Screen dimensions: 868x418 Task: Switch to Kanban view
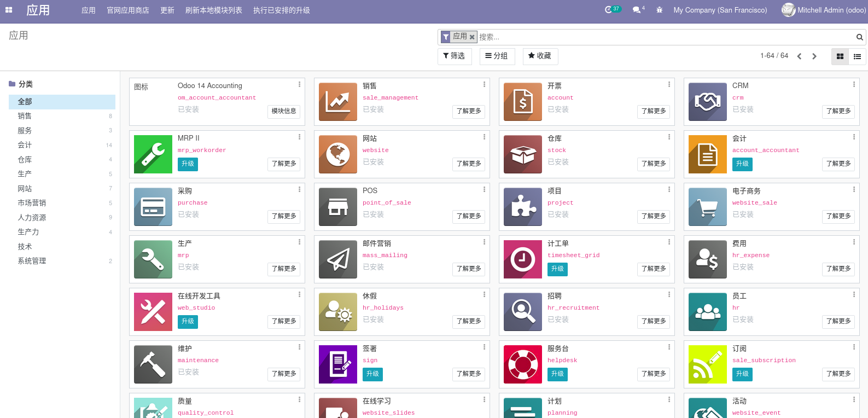pyautogui.click(x=840, y=56)
